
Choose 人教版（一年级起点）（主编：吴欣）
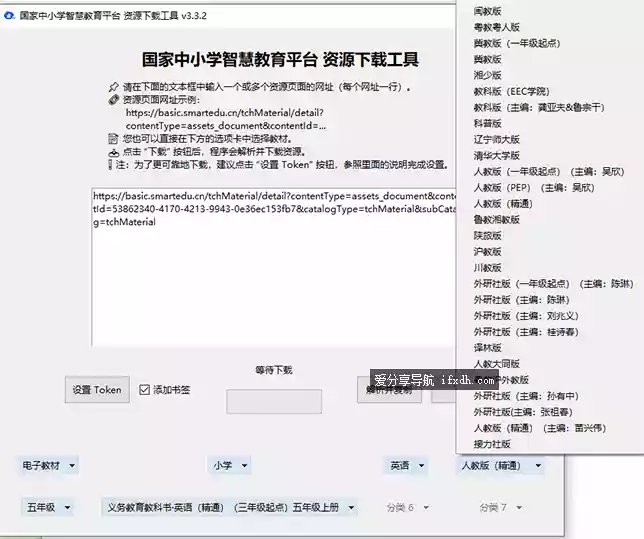[549, 171]
